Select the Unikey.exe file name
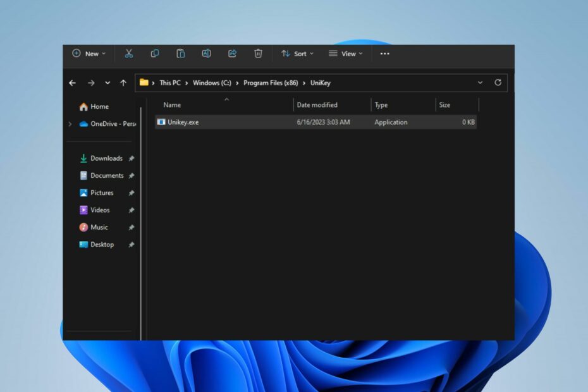The image size is (588, 392). pos(183,122)
